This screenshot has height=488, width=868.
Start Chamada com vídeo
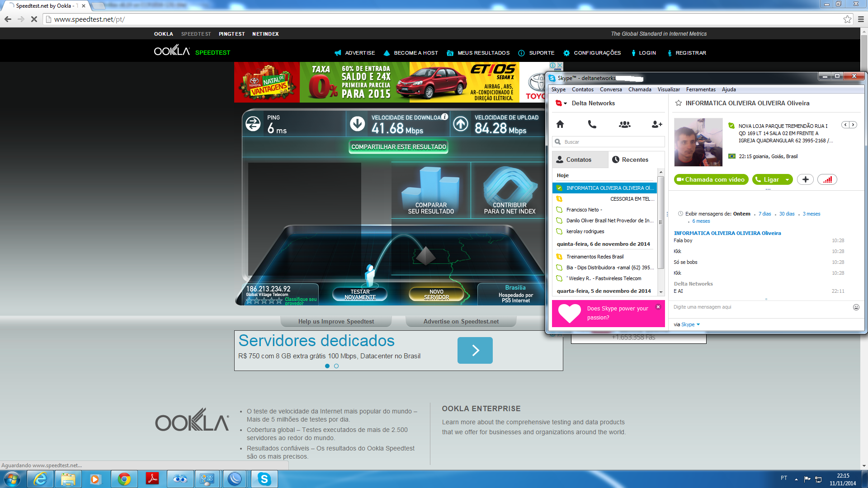pos(711,179)
